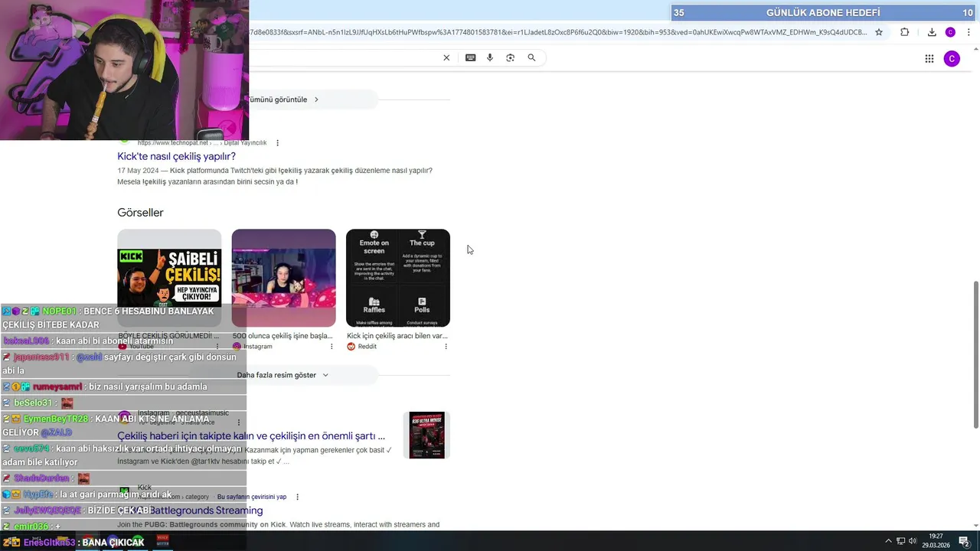
Task: Open options menu for Reddit image
Action: coord(446,347)
